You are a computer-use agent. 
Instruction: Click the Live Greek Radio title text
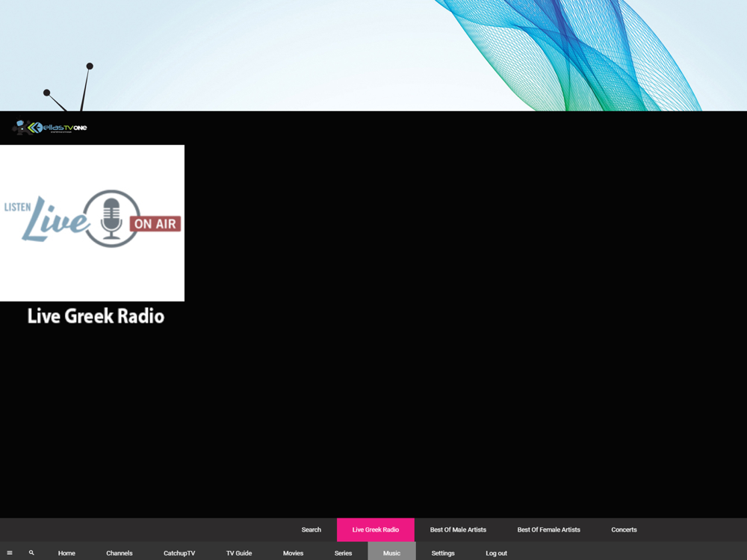coord(96,316)
